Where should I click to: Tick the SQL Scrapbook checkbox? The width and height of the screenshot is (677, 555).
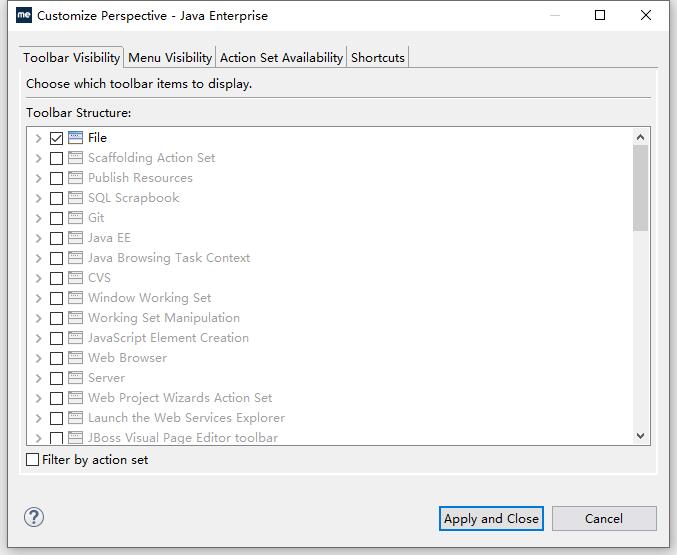point(56,198)
